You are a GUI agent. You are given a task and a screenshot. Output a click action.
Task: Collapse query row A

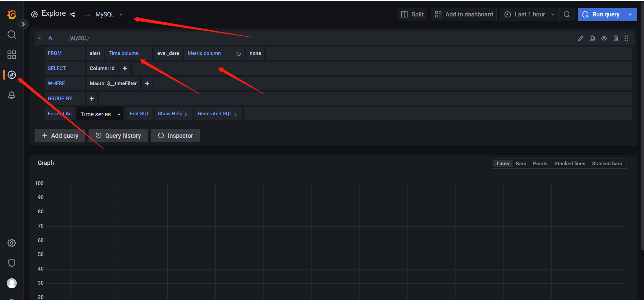tap(40, 38)
